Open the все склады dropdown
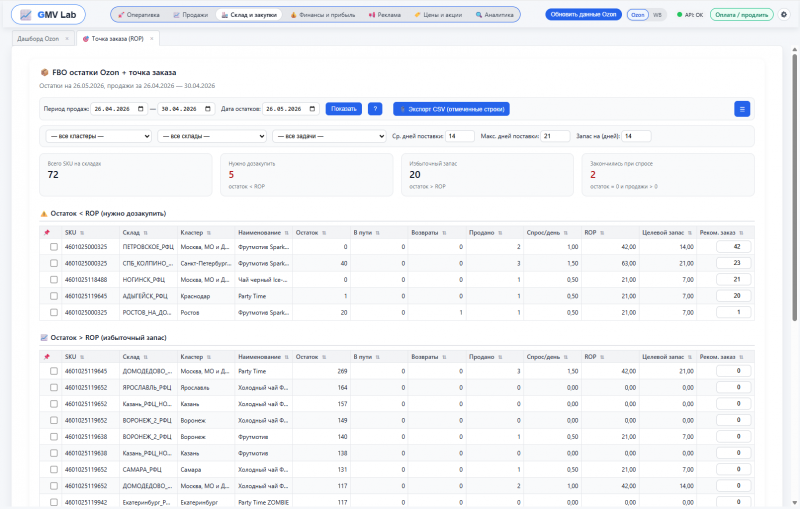Viewport: 800px width, 509px height. (212, 136)
